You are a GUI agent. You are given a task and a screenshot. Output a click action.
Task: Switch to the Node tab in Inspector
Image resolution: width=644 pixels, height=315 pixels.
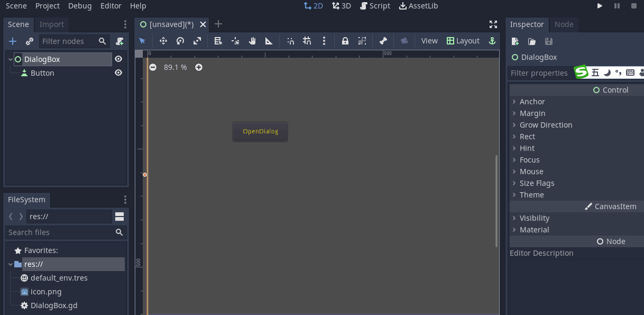tap(564, 24)
